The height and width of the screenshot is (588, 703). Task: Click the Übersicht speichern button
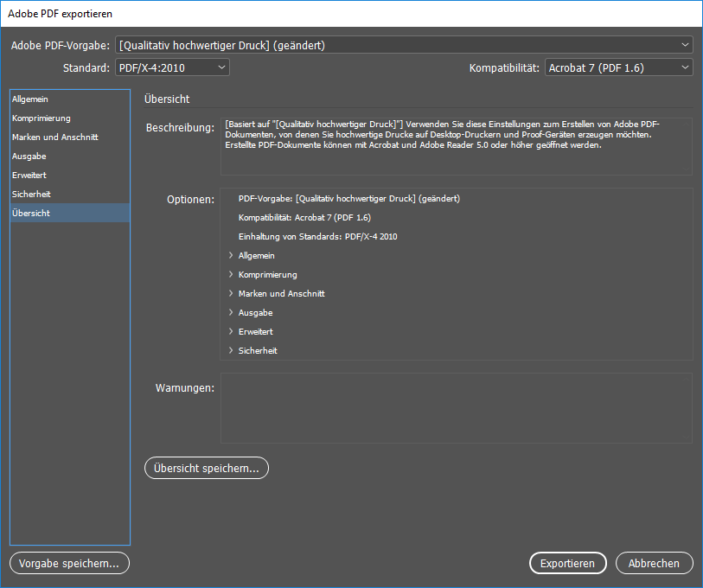click(x=207, y=468)
